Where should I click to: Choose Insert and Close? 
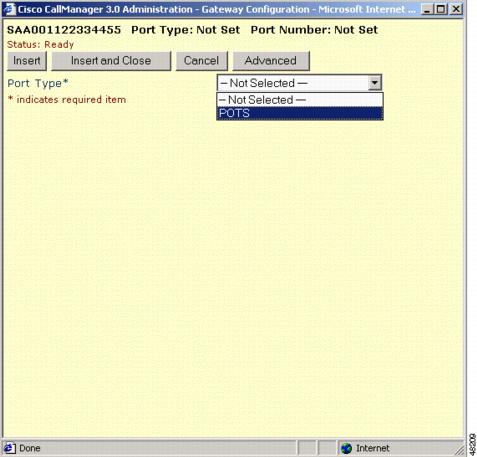click(111, 61)
